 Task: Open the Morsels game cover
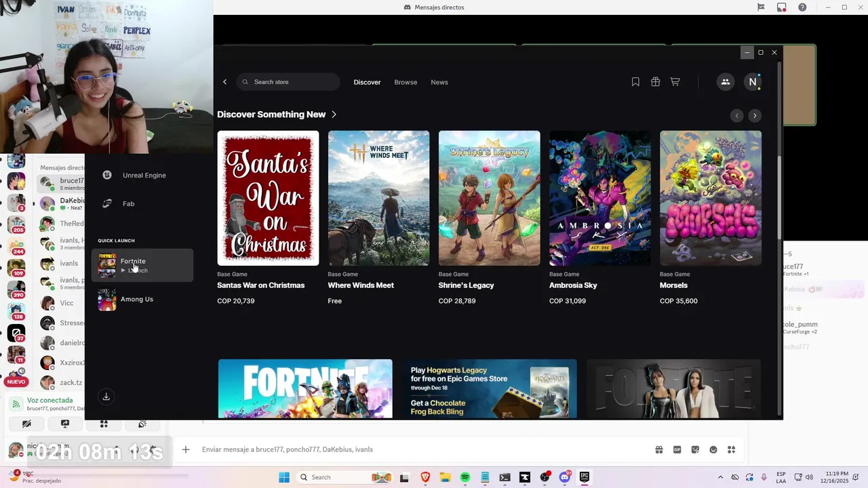[x=710, y=198]
